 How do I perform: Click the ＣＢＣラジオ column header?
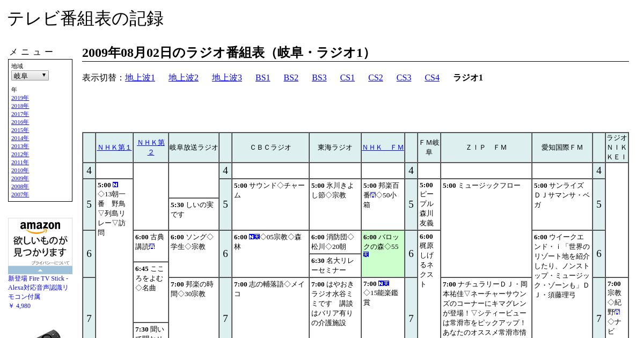coord(270,148)
